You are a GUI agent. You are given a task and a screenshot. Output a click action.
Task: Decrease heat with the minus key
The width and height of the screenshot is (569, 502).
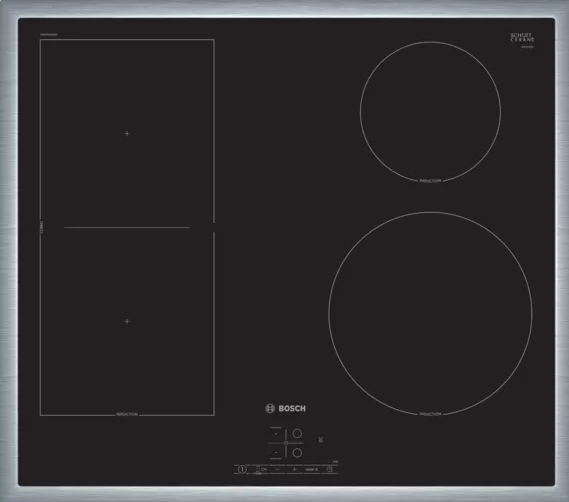click(x=277, y=469)
